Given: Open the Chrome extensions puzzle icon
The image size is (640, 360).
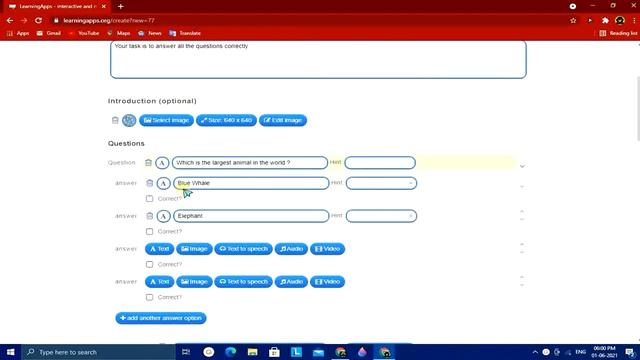Looking at the screenshot, I should click(605, 20).
